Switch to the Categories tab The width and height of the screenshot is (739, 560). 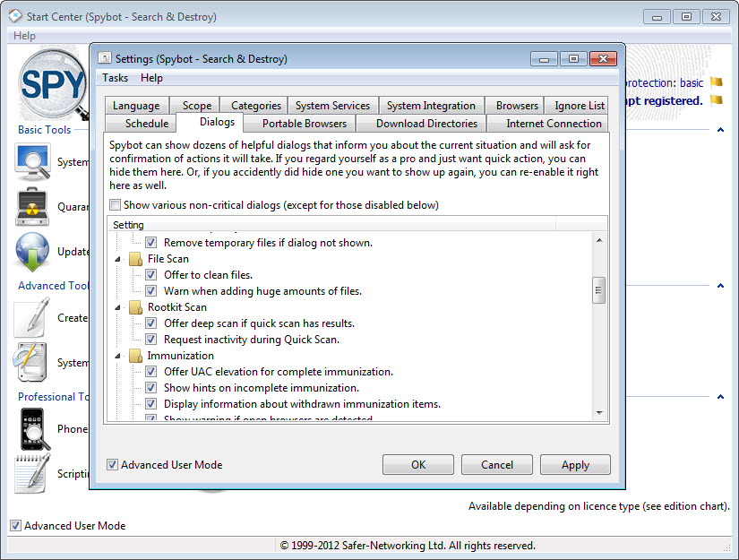tap(256, 106)
